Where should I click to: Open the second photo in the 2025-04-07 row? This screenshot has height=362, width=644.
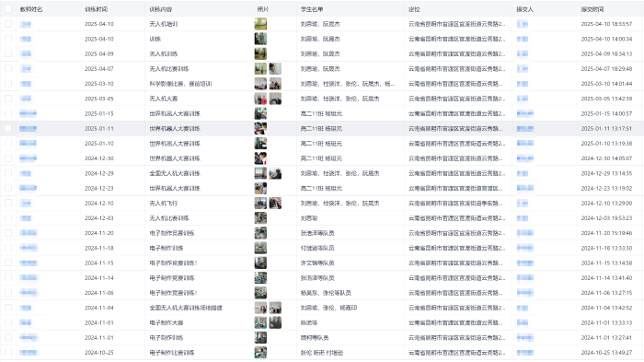(x=275, y=69)
